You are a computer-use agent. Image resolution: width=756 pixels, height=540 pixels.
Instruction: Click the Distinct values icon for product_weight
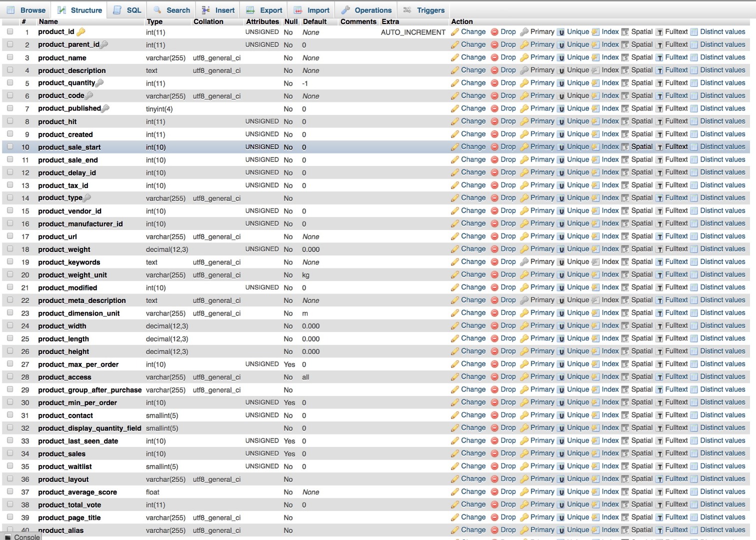click(x=694, y=249)
